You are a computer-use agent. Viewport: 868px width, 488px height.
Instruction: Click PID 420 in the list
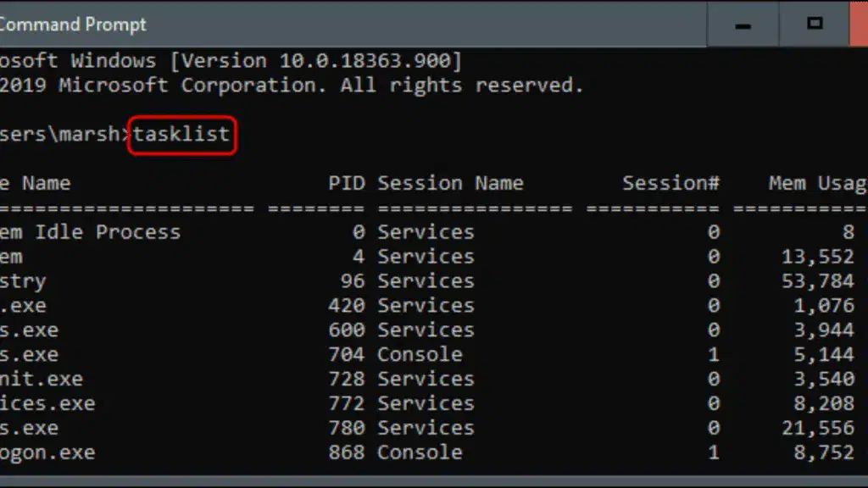click(347, 305)
